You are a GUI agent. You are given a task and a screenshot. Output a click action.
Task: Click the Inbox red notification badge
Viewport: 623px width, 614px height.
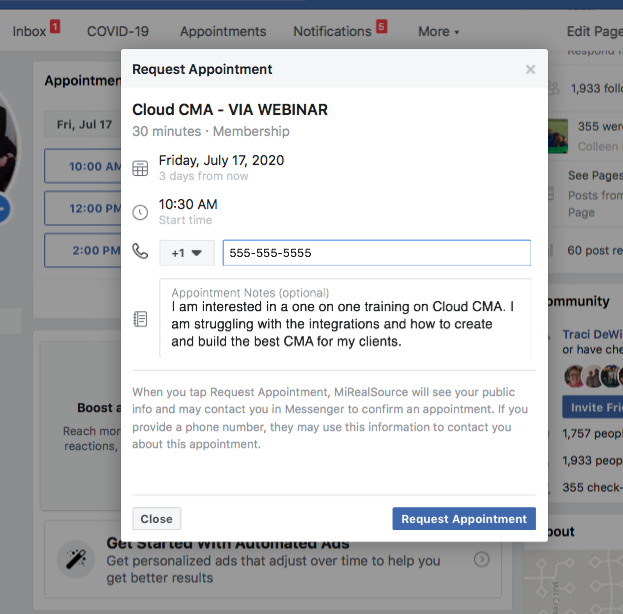(55, 27)
